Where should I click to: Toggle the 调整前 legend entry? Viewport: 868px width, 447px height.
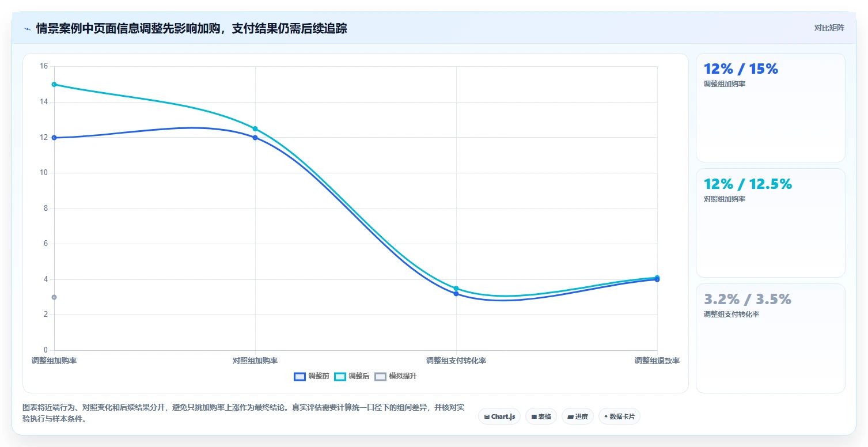click(312, 376)
